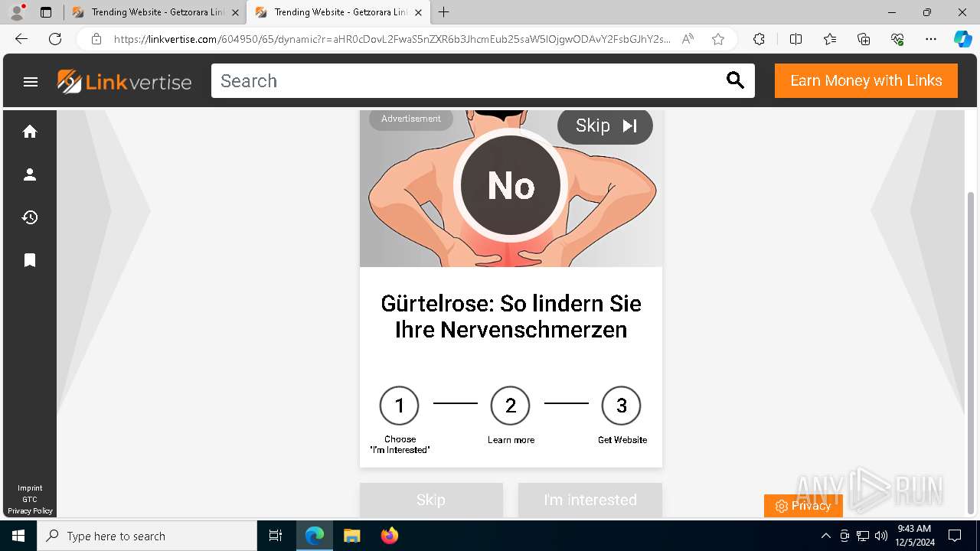Click the Earn Money with Links button
Screen dimensions: 980x551
coord(866,81)
